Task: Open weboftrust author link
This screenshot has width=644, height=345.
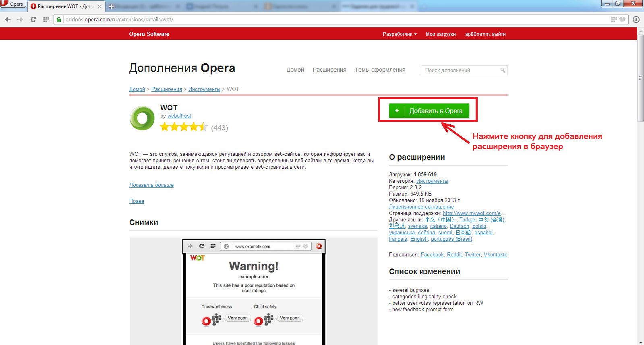Action: (179, 116)
